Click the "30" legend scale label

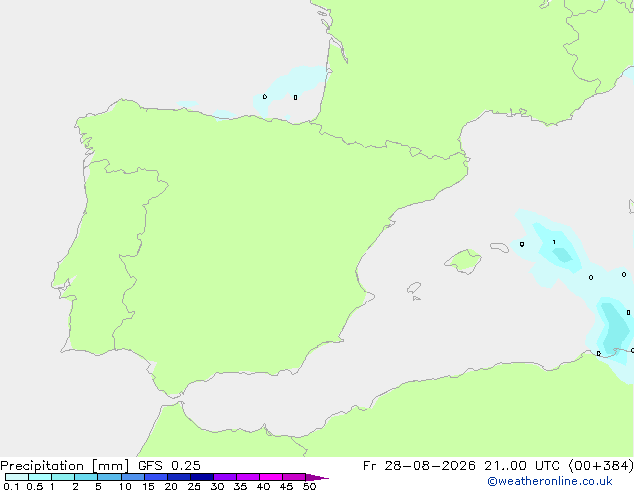[217, 486]
